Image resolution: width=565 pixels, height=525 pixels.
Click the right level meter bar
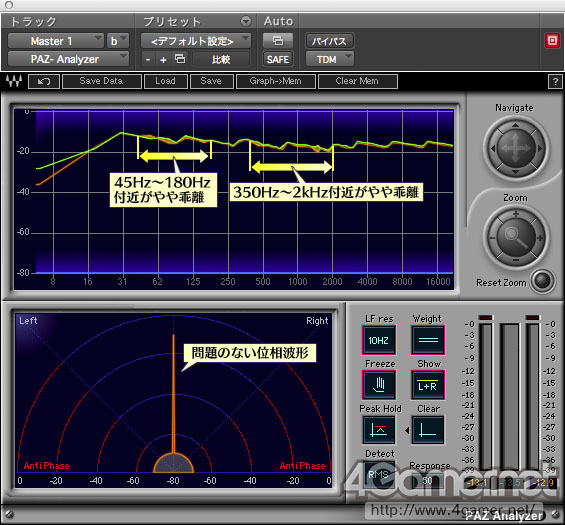[x=533, y=396]
